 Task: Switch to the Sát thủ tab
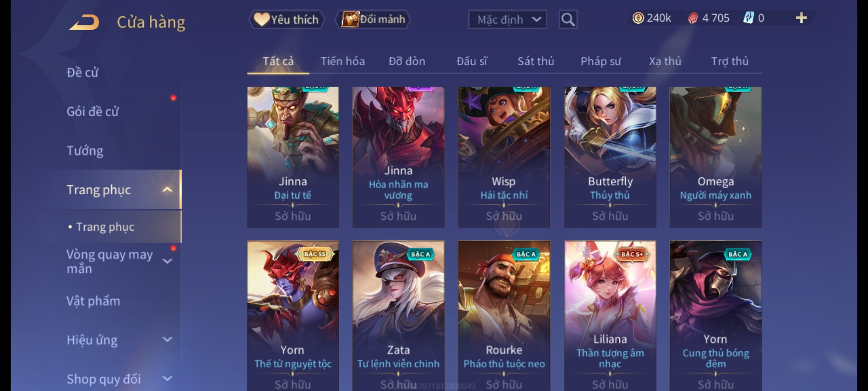tap(536, 62)
